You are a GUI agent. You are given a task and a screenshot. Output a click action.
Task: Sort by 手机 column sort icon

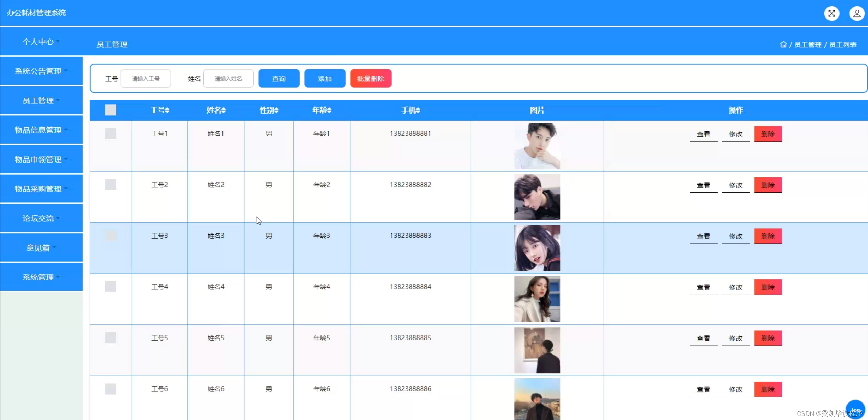pos(418,110)
